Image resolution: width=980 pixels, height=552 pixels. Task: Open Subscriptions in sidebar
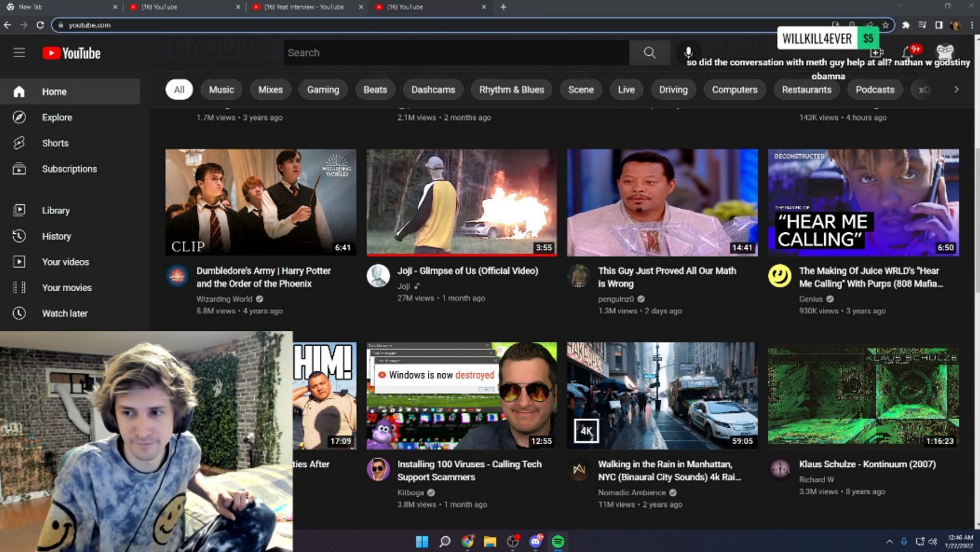70,169
